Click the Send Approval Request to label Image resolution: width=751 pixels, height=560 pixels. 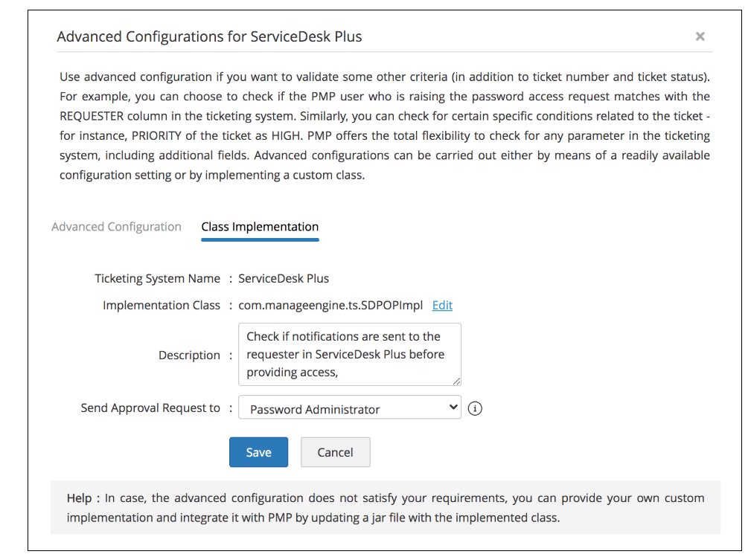tap(150, 408)
